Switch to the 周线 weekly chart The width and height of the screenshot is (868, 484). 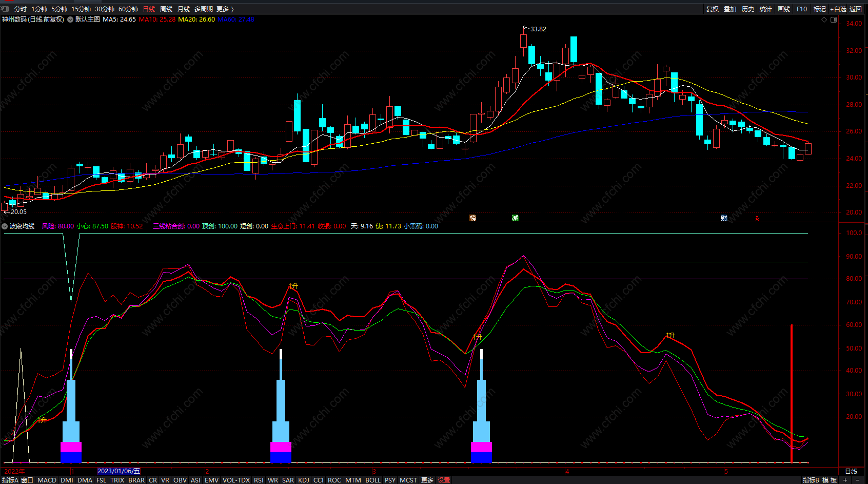coord(166,9)
